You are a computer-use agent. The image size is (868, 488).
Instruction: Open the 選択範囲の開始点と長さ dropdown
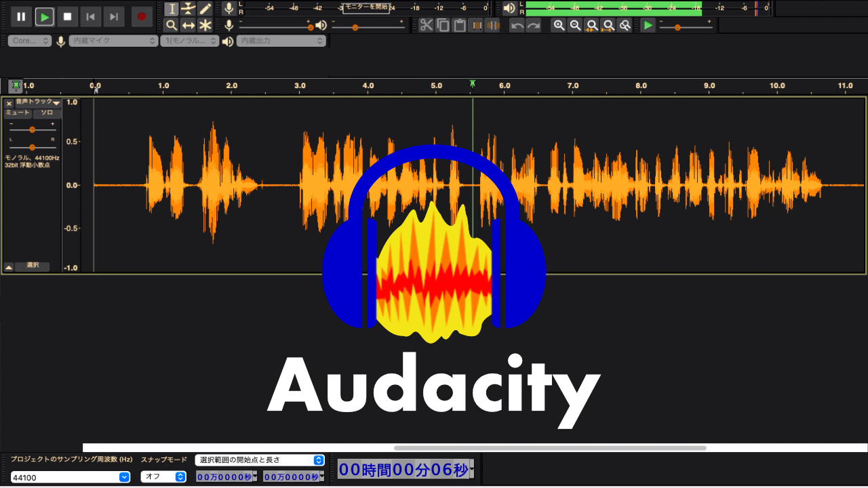click(x=260, y=460)
